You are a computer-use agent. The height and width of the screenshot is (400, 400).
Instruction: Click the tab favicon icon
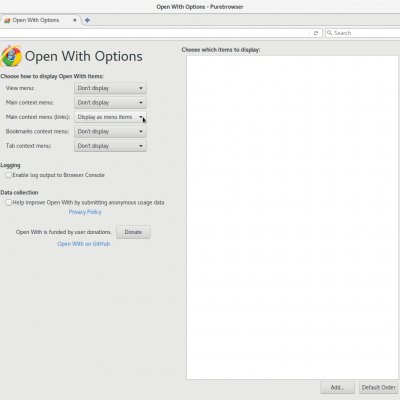coord(7,20)
